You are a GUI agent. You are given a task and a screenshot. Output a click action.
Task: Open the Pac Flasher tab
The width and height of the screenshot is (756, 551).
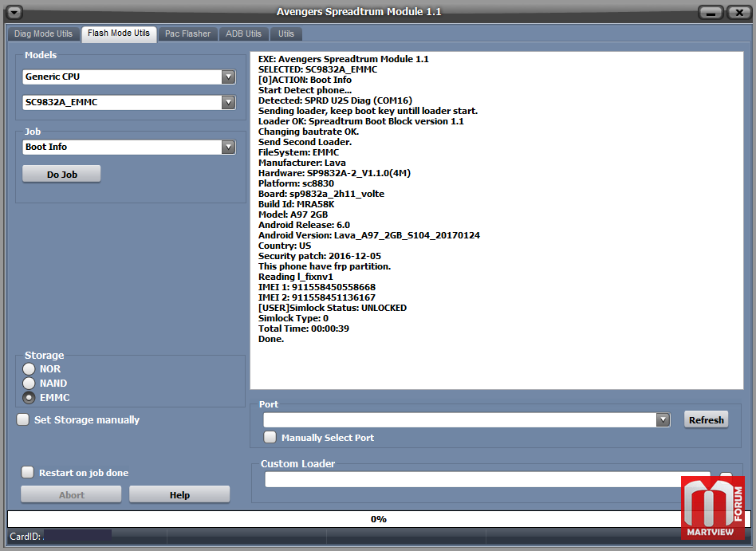point(187,33)
